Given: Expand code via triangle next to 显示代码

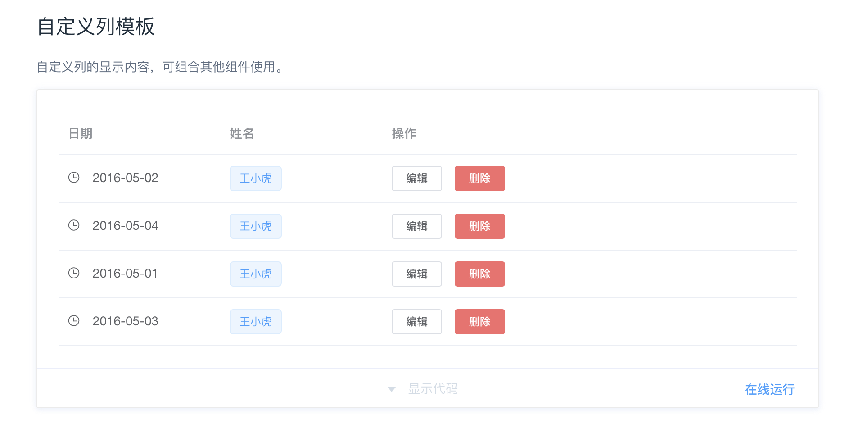Looking at the screenshot, I should click(x=392, y=389).
